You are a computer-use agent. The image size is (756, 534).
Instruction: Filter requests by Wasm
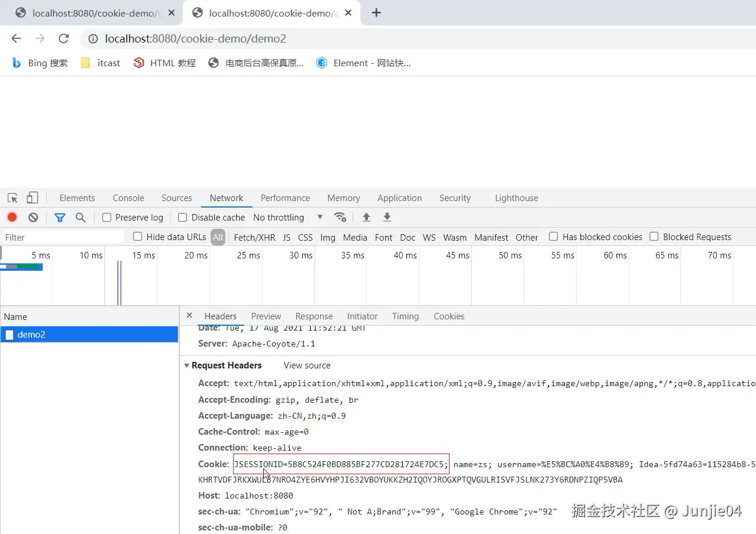pyautogui.click(x=455, y=237)
